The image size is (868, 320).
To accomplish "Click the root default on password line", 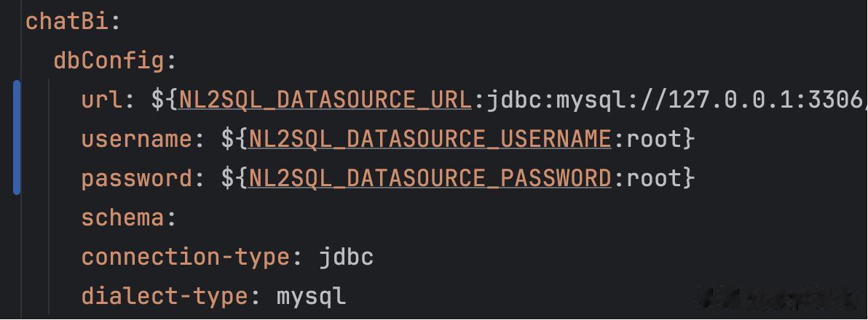I will point(653,178).
